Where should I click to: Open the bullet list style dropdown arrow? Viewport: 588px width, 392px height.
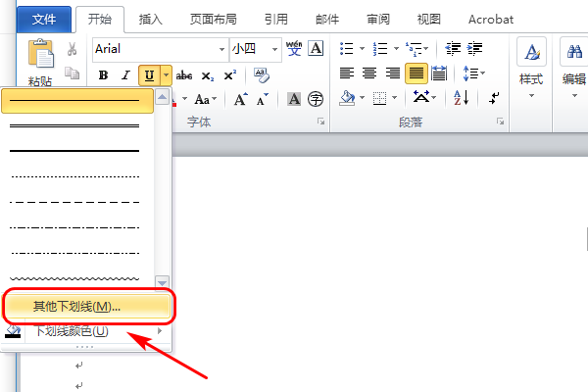point(362,49)
